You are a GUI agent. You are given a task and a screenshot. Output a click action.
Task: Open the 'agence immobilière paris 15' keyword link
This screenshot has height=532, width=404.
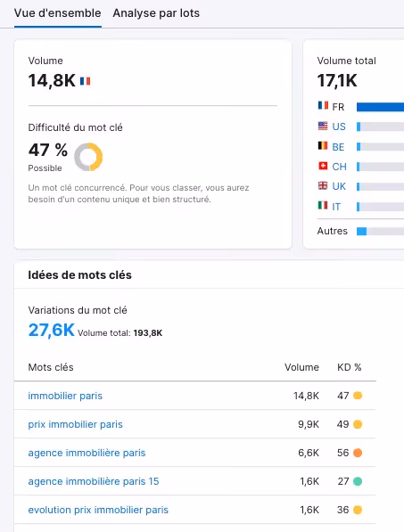coord(94,481)
